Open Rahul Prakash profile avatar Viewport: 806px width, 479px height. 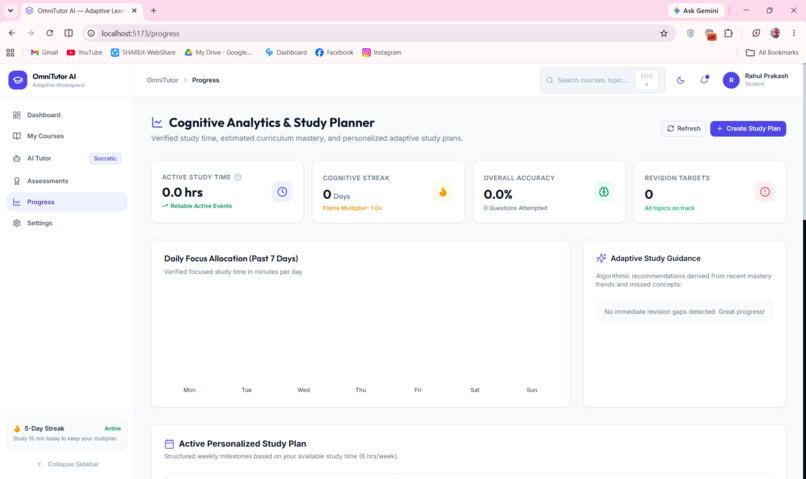click(731, 80)
